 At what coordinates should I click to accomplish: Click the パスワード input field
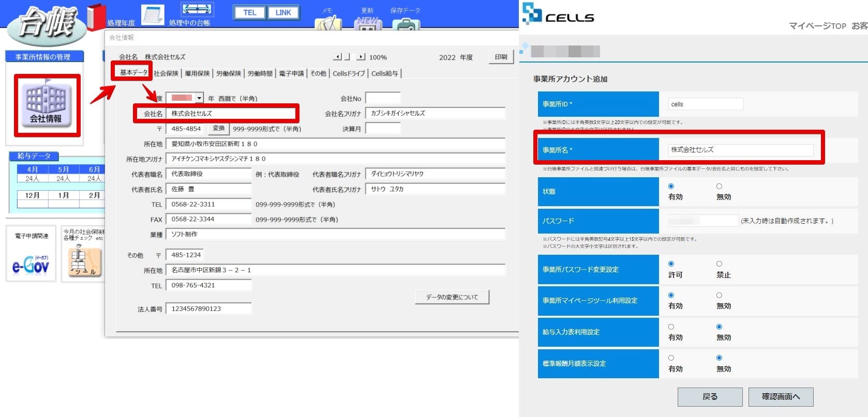(x=703, y=221)
